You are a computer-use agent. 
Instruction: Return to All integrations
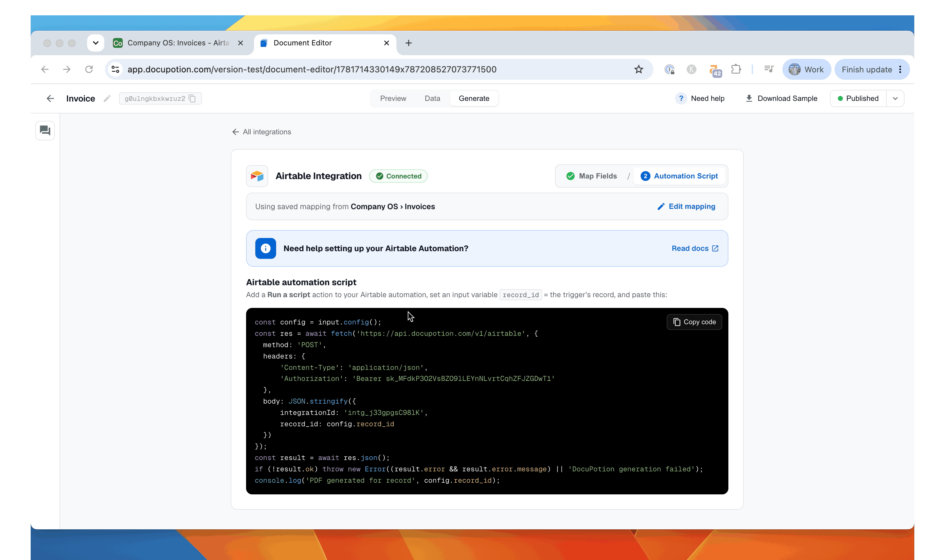[x=261, y=132]
